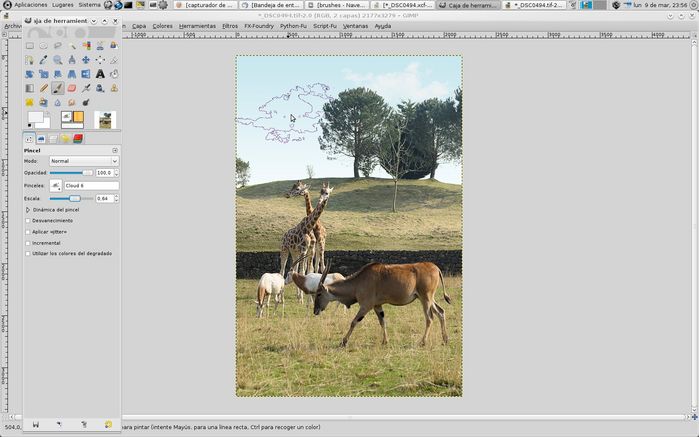This screenshot has width=699, height=437.
Task: Open the Python-Fu menu
Action: [293, 26]
